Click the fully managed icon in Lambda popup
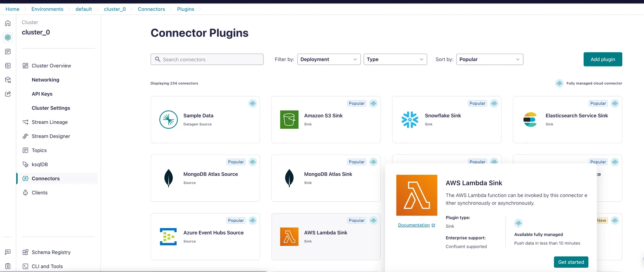Viewport: 644px width, 272px height. pyautogui.click(x=518, y=223)
